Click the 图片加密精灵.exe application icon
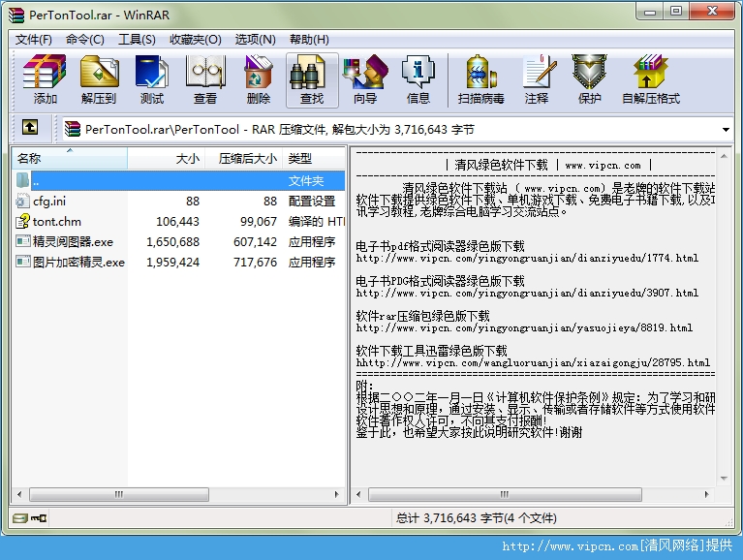 click(22, 262)
